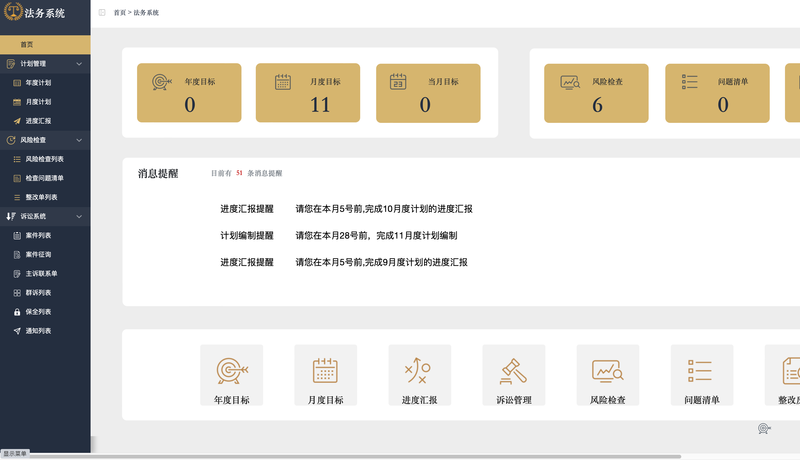Click the 进度汇报 strategy shortcut icon
This screenshot has height=460, width=800.
click(419, 370)
